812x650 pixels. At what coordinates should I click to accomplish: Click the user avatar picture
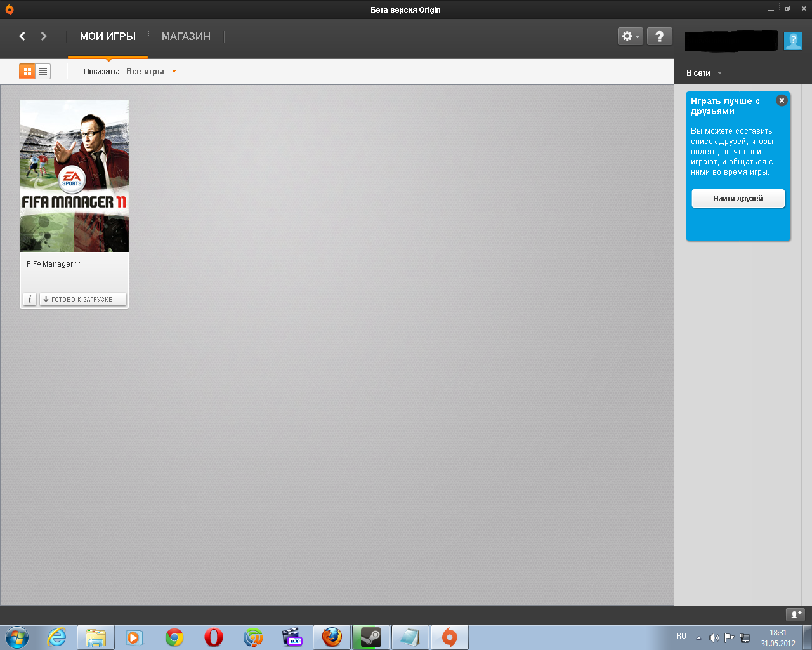(793, 41)
